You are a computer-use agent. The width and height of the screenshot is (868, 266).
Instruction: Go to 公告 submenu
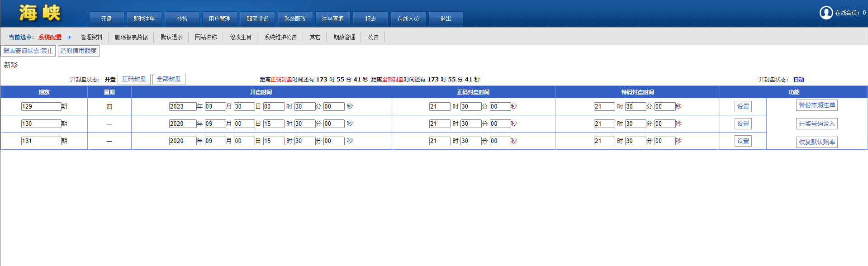(373, 37)
